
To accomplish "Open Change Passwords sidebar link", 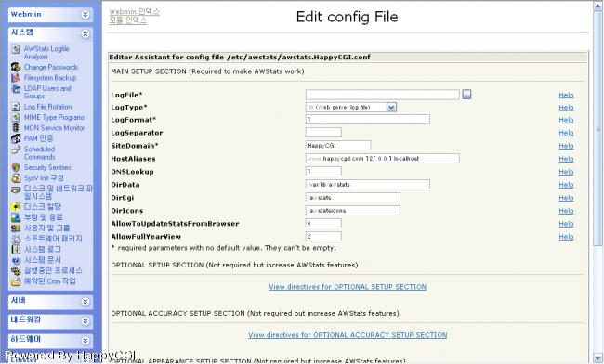I will [x=51, y=68].
